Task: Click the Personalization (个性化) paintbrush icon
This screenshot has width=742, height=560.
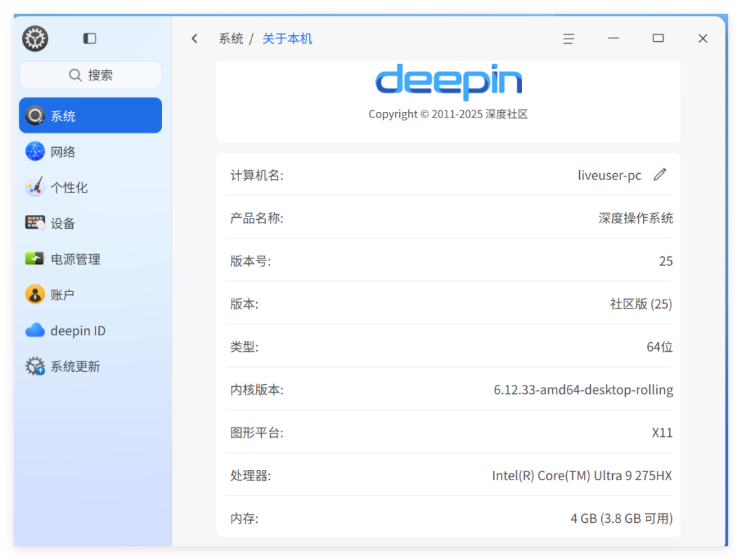Action: tap(35, 187)
